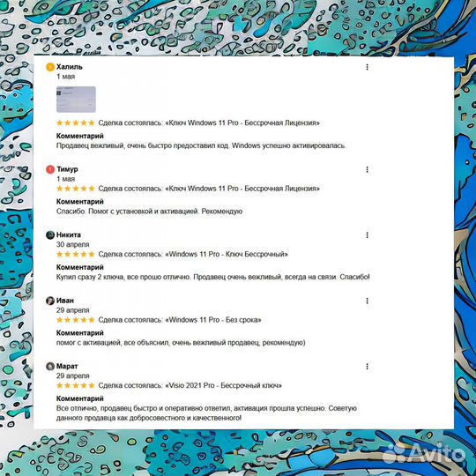This screenshot has height=476, width=476.
Task: Click reviewer name Марат
Action: pos(67,366)
